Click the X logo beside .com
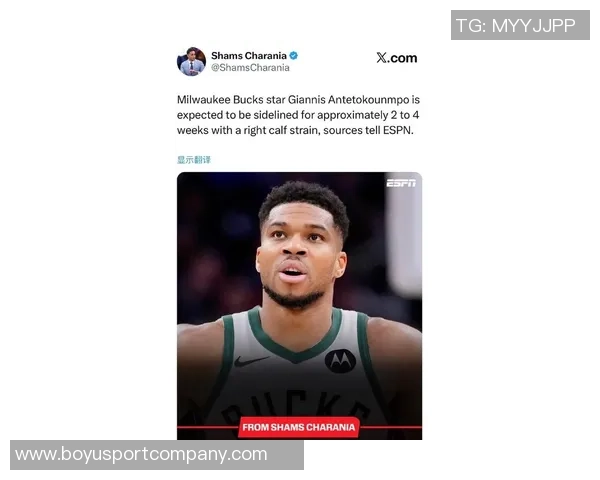Image resolution: width=600 pixels, height=480 pixels. 381,58
